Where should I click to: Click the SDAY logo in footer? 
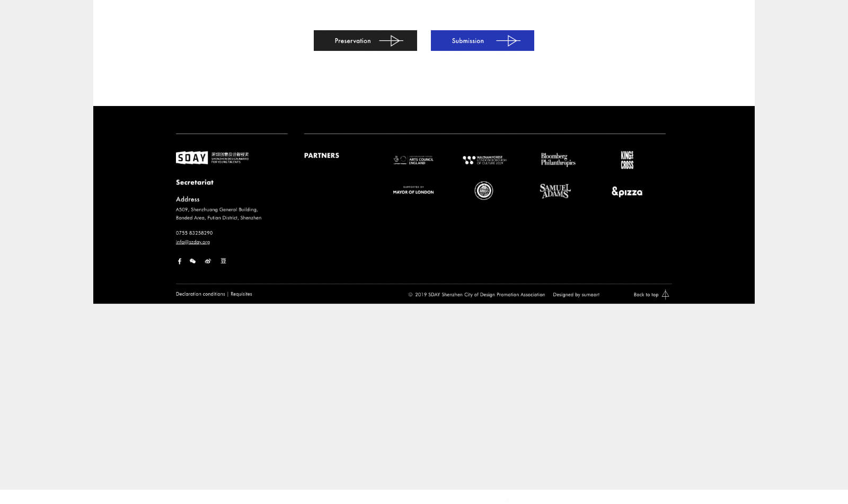pos(212,158)
